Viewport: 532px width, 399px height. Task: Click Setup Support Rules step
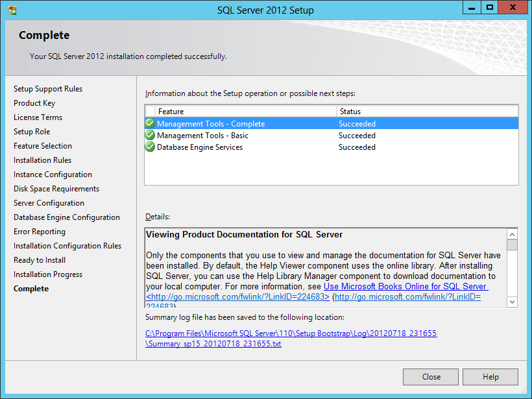pos(48,88)
